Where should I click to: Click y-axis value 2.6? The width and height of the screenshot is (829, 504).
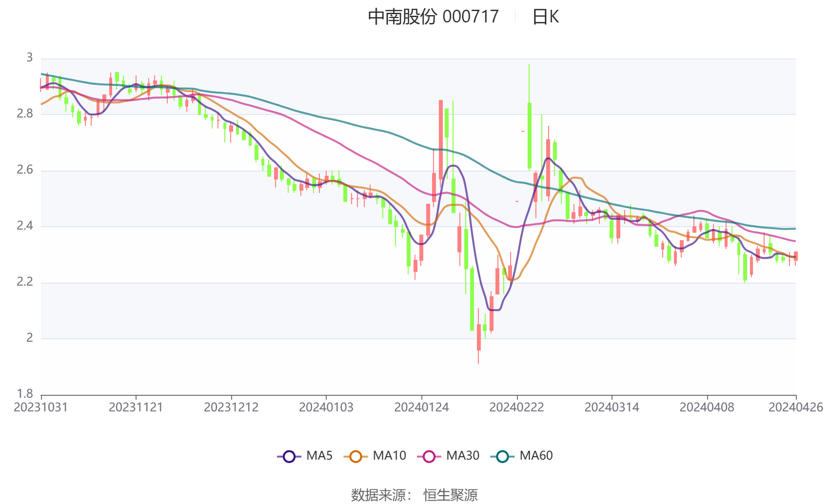(25, 170)
